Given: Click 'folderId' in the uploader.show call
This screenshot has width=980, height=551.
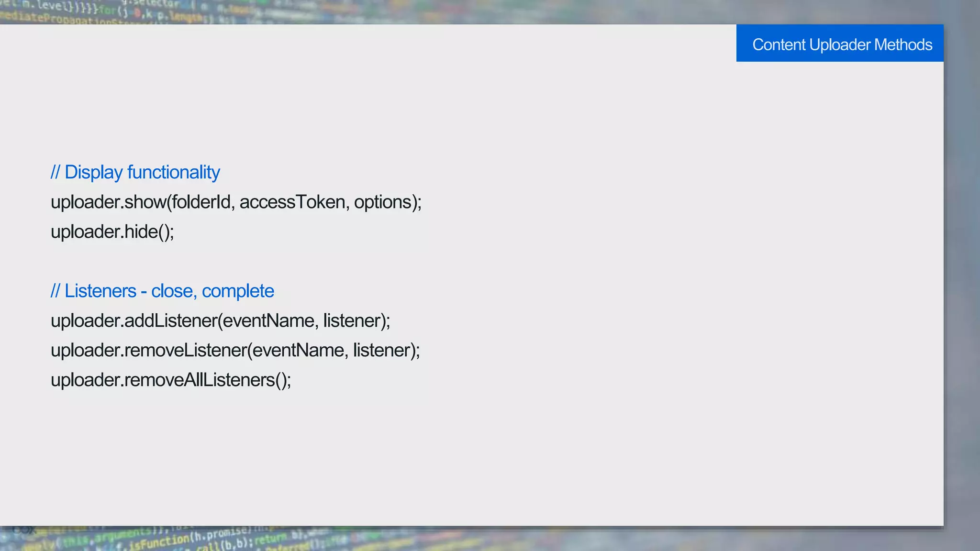Looking at the screenshot, I should pos(201,202).
